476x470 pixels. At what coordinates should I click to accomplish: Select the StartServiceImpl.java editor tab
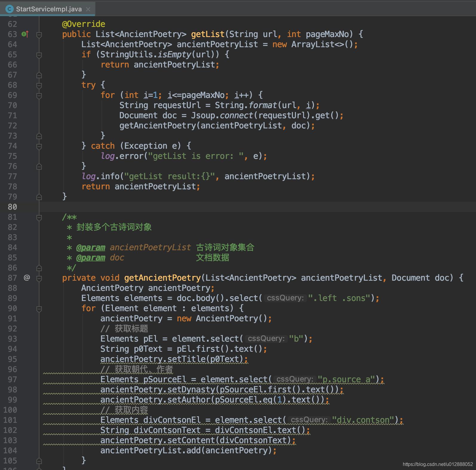48,9
